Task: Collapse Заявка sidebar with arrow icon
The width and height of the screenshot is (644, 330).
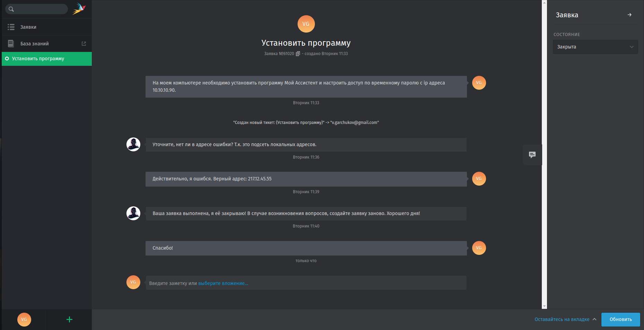Action: click(629, 15)
